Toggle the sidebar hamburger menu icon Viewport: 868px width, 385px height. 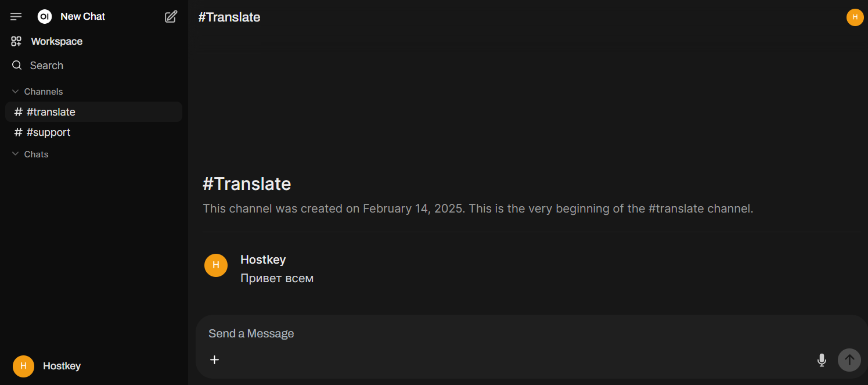pyautogui.click(x=16, y=17)
